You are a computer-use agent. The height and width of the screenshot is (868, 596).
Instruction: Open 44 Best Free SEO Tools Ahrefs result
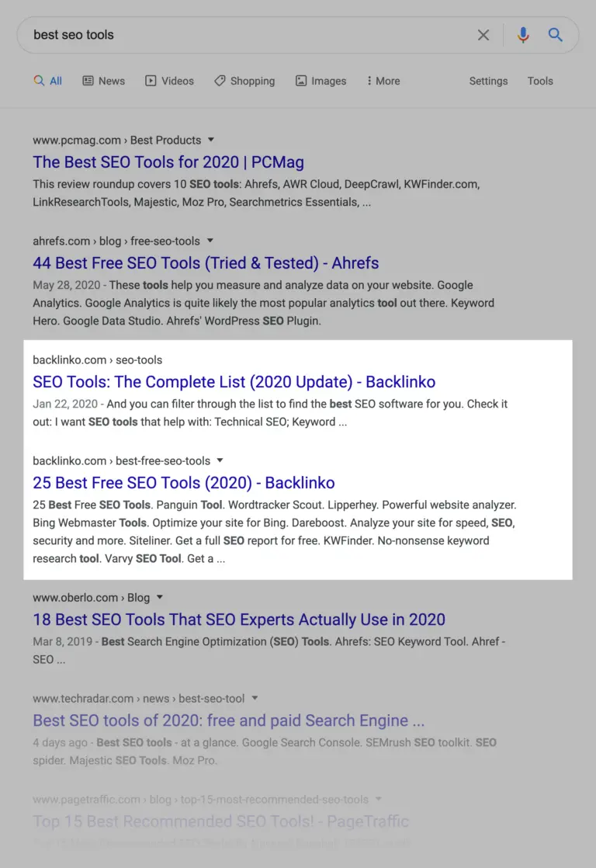pyautogui.click(x=206, y=263)
